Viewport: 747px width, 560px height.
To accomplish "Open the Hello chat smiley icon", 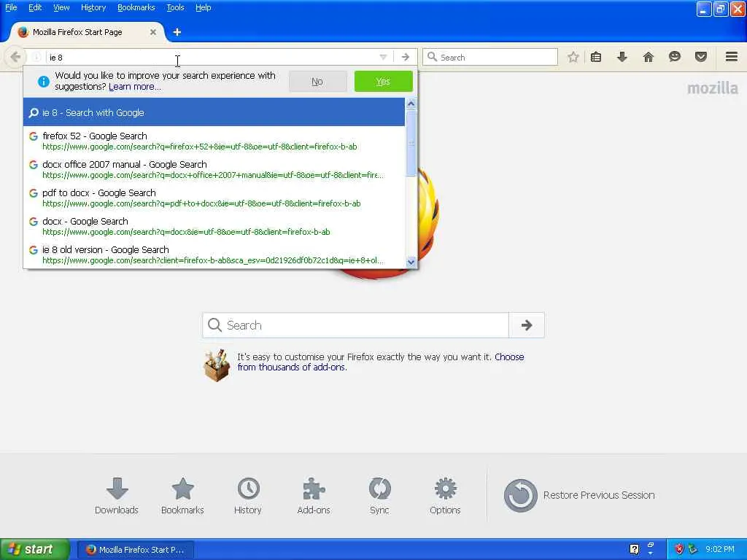I will tap(675, 57).
